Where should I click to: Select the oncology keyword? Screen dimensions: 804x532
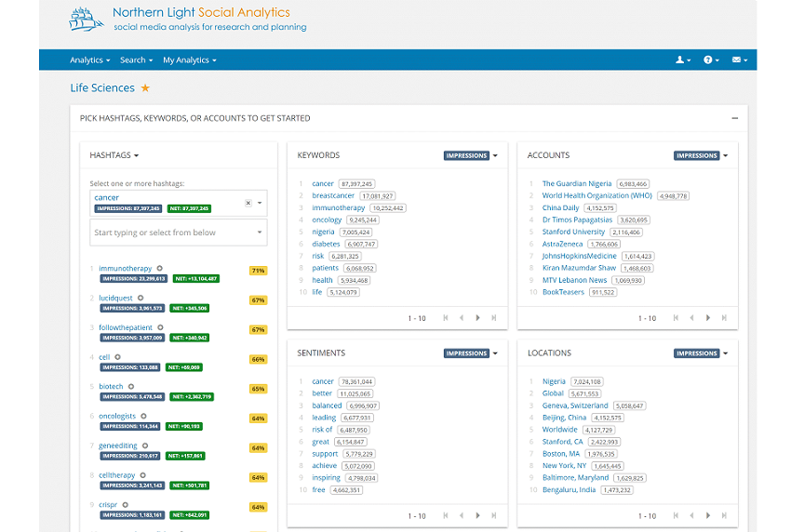(327, 219)
